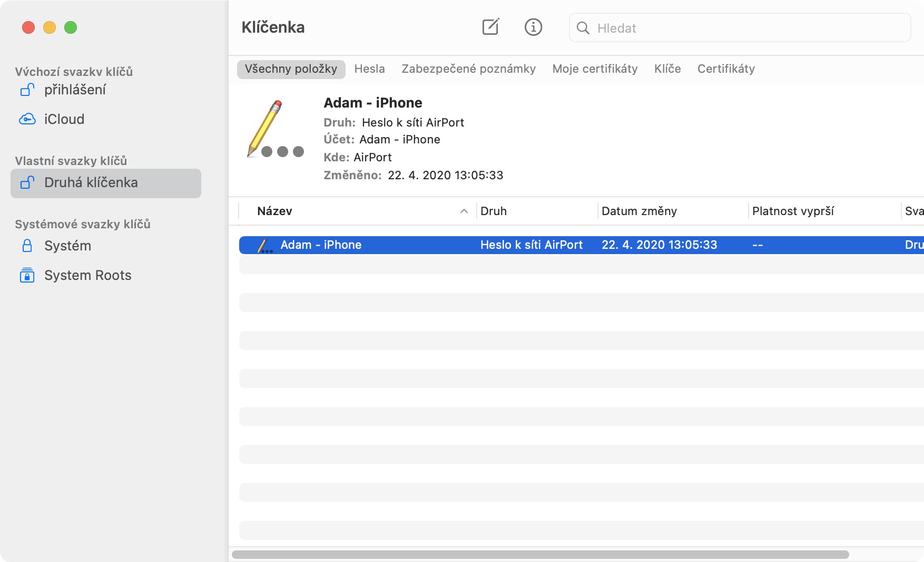
Task: Sort by Datum změny column header
Action: click(639, 211)
